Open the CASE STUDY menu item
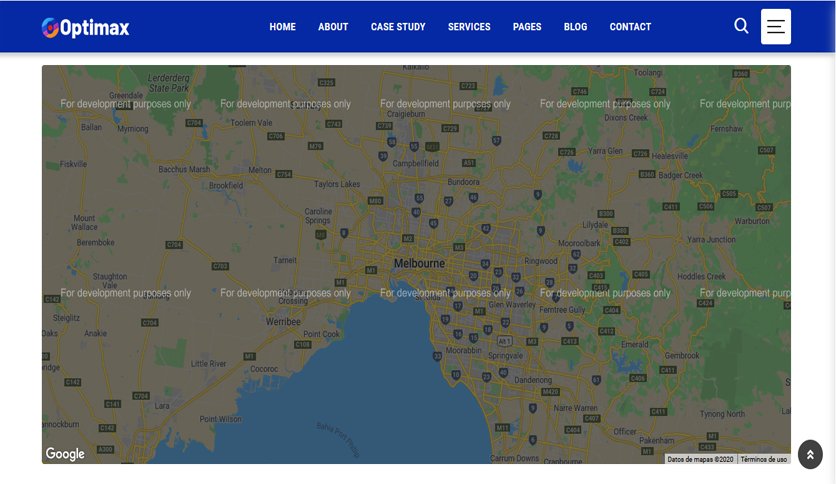836x484 pixels. [398, 27]
